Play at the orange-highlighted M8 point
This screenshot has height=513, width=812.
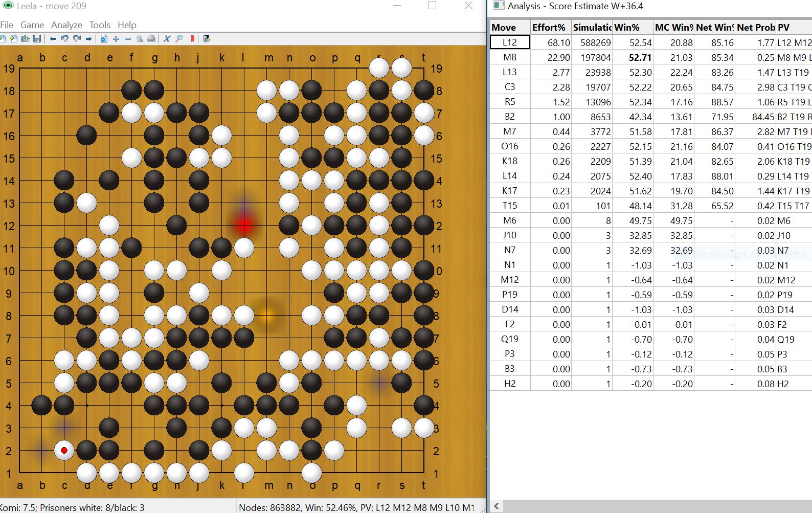(266, 316)
